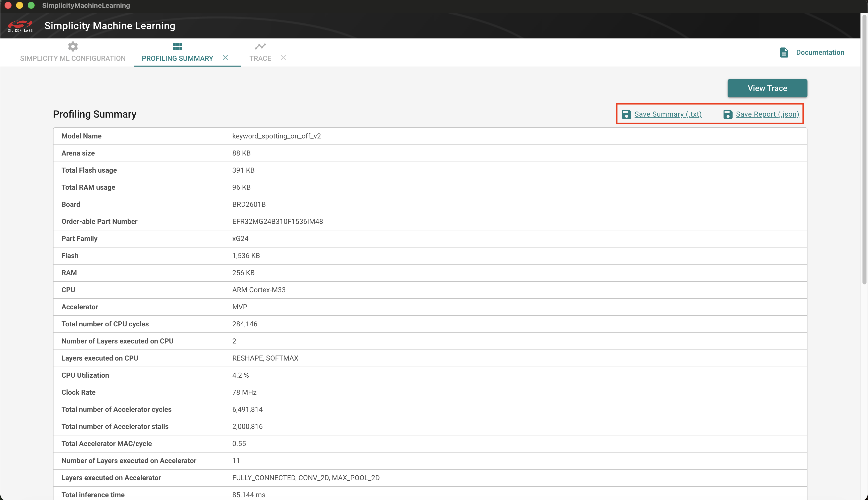Select model name keyword_spotting_on_off_v2
868x500 pixels.
pyautogui.click(x=276, y=136)
